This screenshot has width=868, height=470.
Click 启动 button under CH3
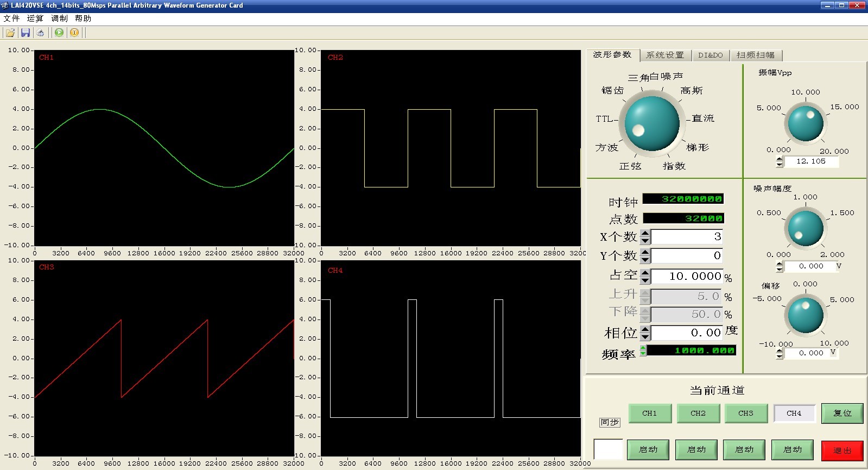click(744, 450)
